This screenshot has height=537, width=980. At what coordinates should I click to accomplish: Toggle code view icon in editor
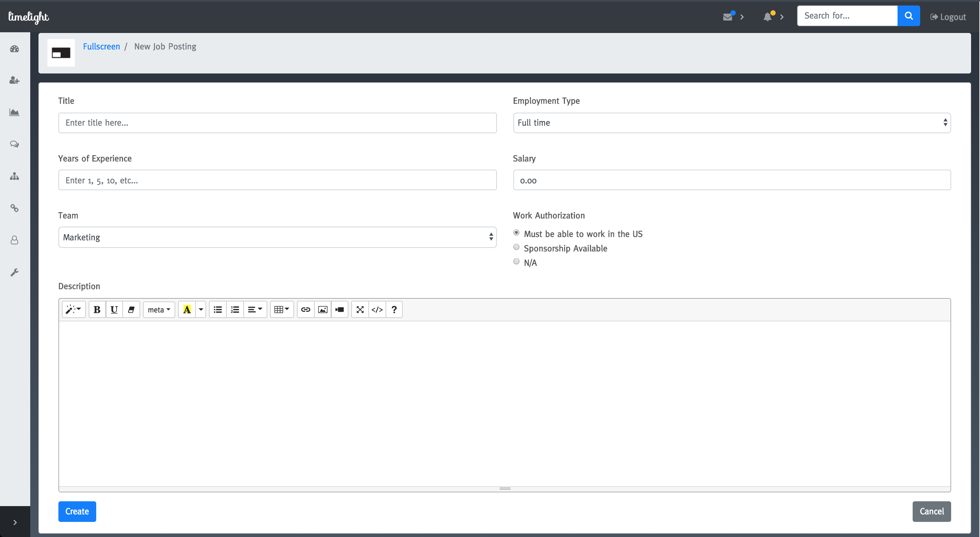[x=377, y=309]
